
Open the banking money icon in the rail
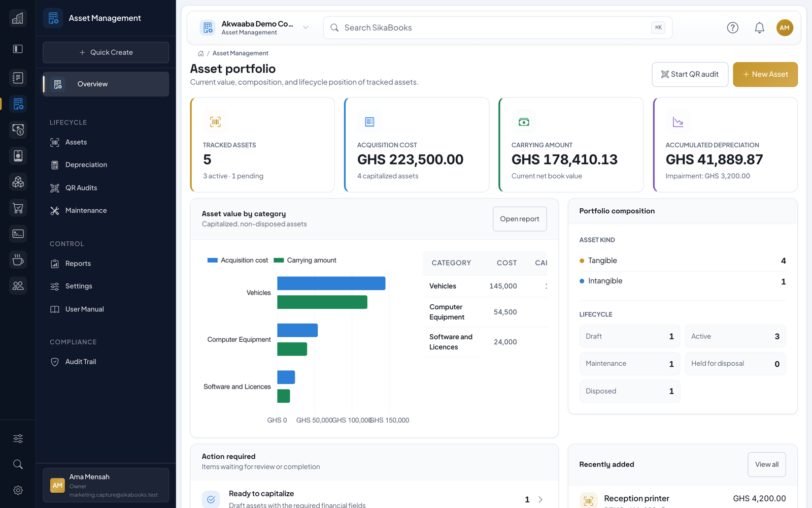pyautogui.click(x=18, y=130)
